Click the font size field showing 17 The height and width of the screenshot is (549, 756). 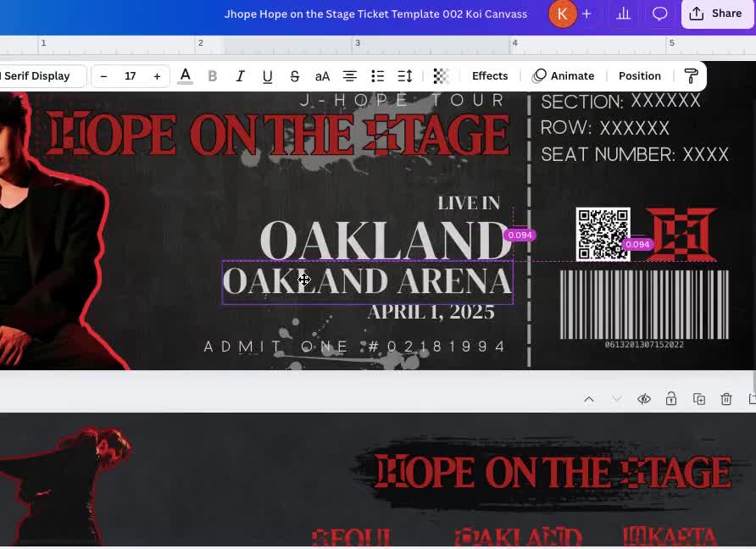[131, 76]
